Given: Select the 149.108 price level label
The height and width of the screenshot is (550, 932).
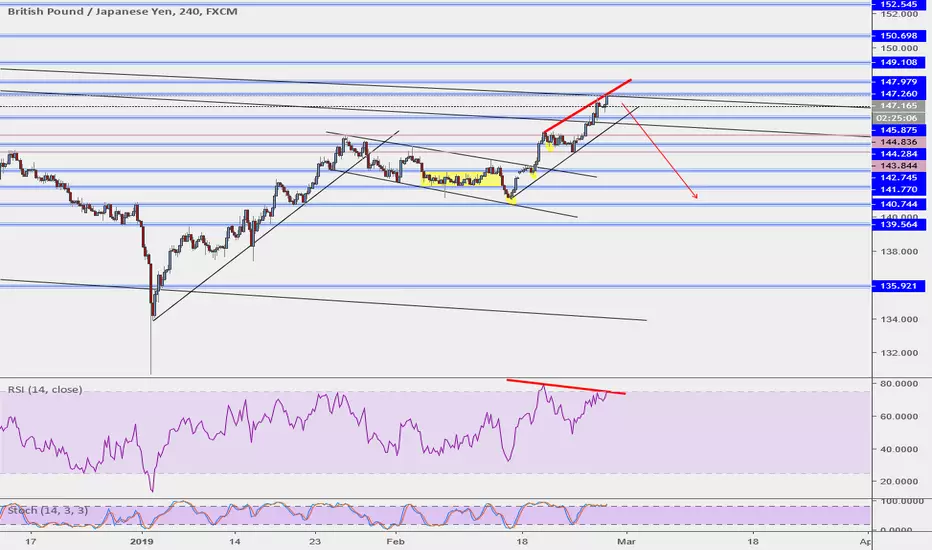Looking at the screenshot, I should (898, 62).
